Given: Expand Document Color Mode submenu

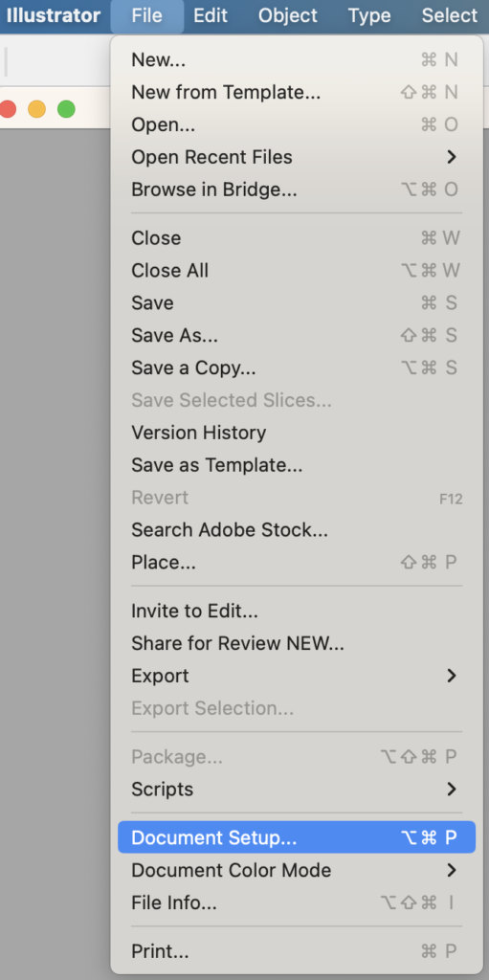Looking at the screenshot, I should (x=297, y=870).
